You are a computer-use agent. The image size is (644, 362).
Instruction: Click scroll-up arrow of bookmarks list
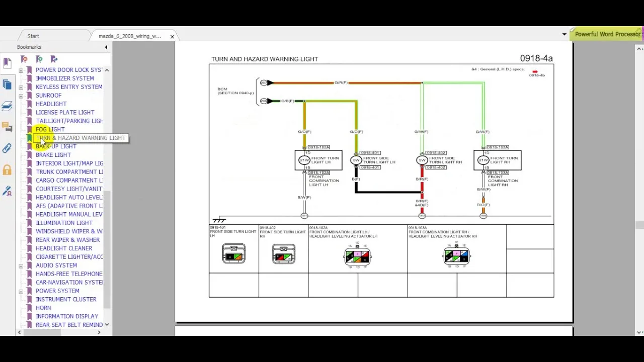coord(107,70)
